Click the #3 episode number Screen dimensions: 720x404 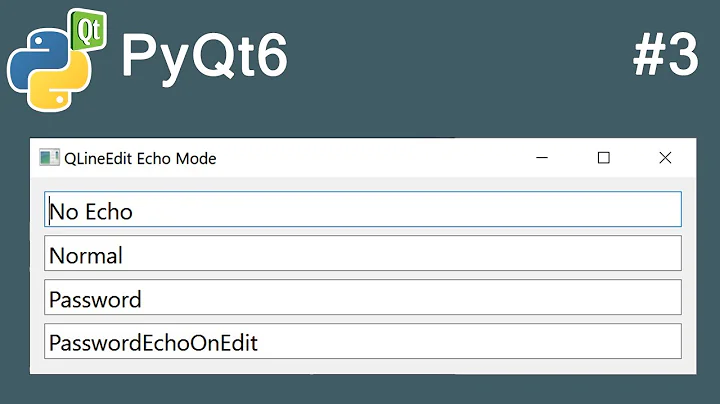(664, 57)
